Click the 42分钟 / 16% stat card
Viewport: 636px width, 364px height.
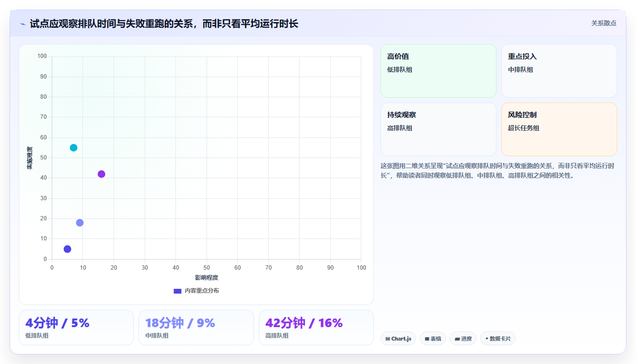point(316,328)
